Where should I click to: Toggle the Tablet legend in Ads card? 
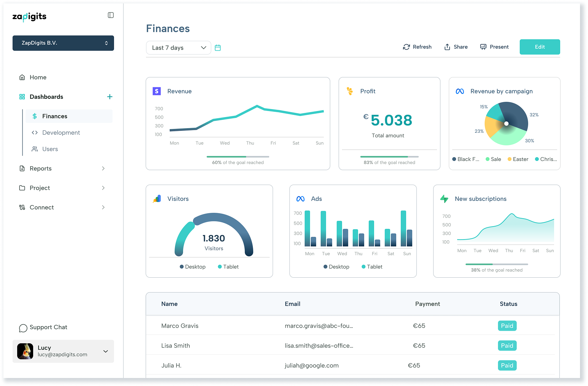click(372, 267)
